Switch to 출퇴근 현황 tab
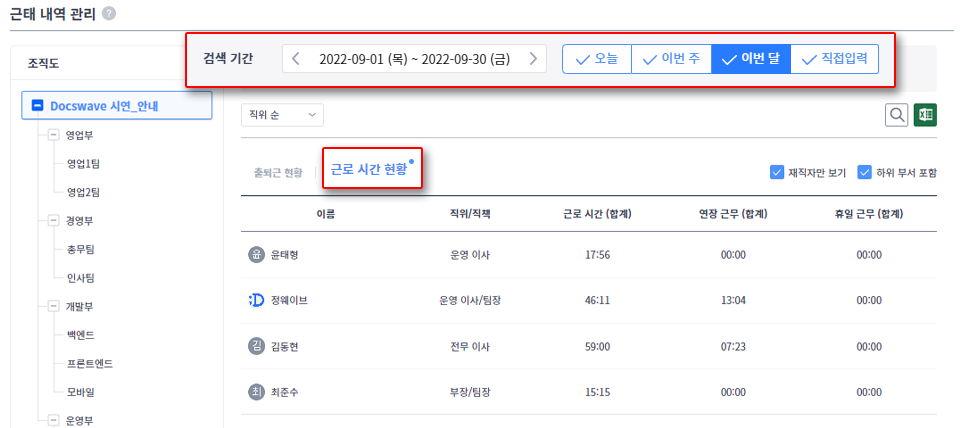The width and height of the screenshot is (960, 428). click(x=278, y=173)
